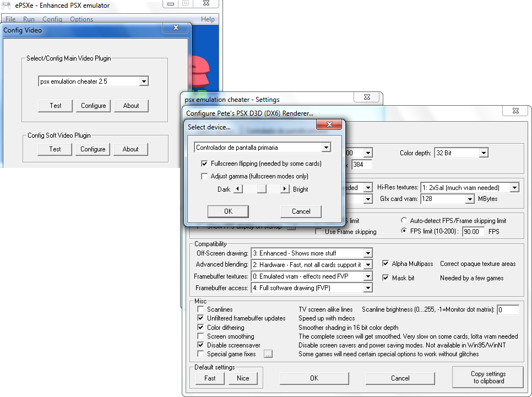Open the Off-Screen drawing dropdown
Image resolution: width=532 pixels, height=397 pixels.
tap(368, 253)
